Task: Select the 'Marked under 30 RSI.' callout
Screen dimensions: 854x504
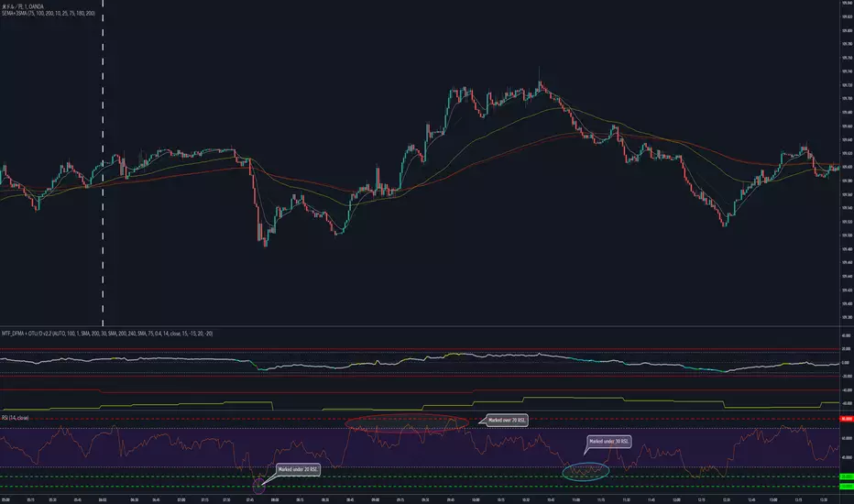Action: click(x=609, y=442)
